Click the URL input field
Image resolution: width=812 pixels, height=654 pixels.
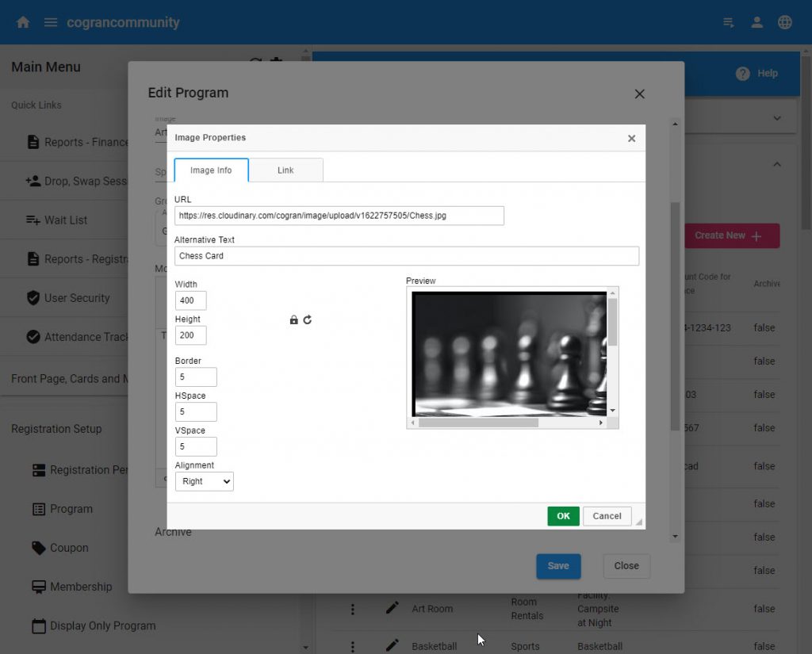[x=339, y=216]
